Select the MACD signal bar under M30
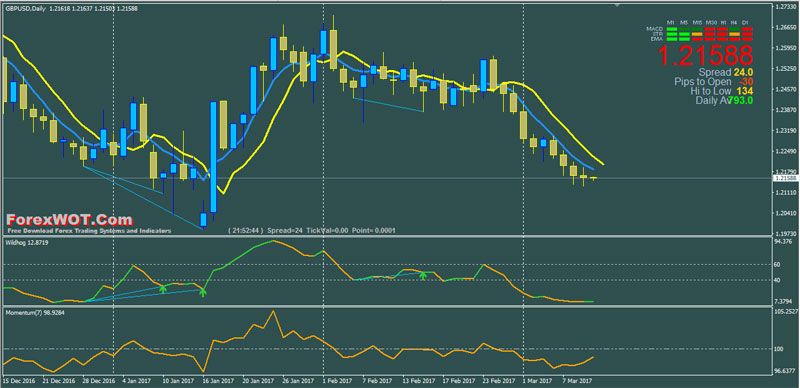The width and height of the screenshot is (800, 388). coord(710,29)
